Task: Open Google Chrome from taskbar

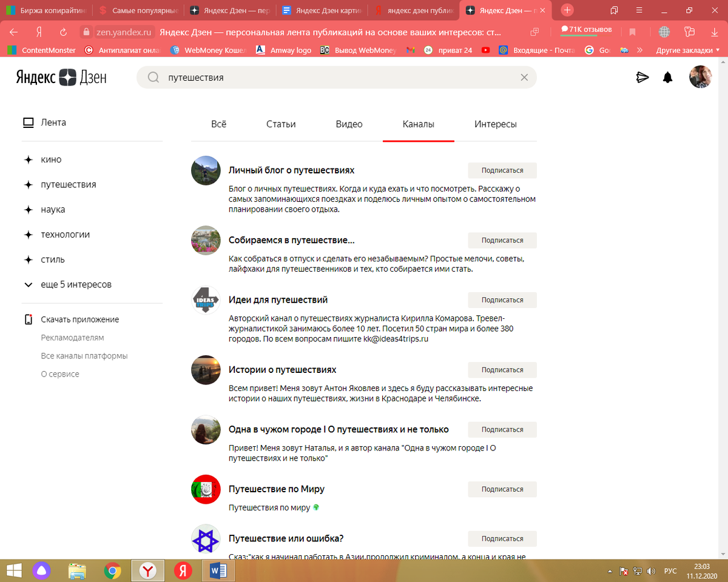Action: tap(112, 570)
